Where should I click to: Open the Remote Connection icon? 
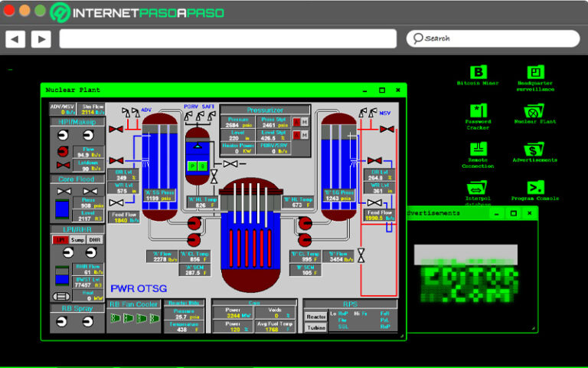(x=478, y=149)
